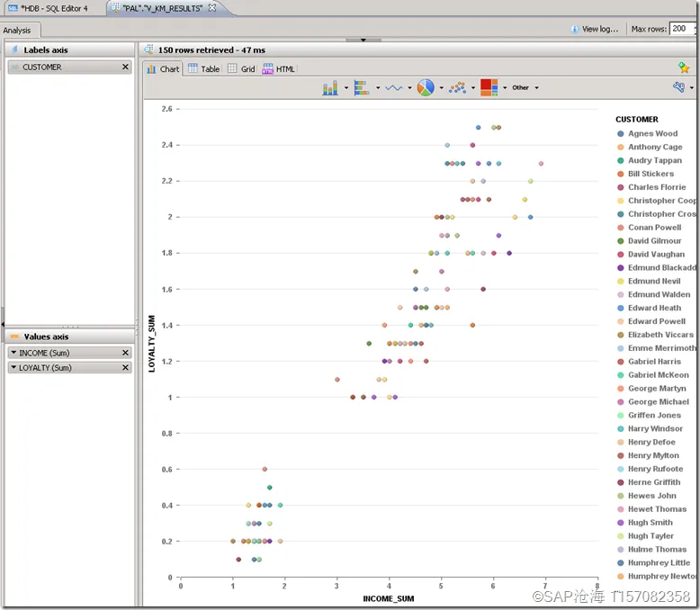Open pie chart type dropdown arrow
Image resolution: width=700 pixels, height=610 pixels.
click(x=441, y=88)
